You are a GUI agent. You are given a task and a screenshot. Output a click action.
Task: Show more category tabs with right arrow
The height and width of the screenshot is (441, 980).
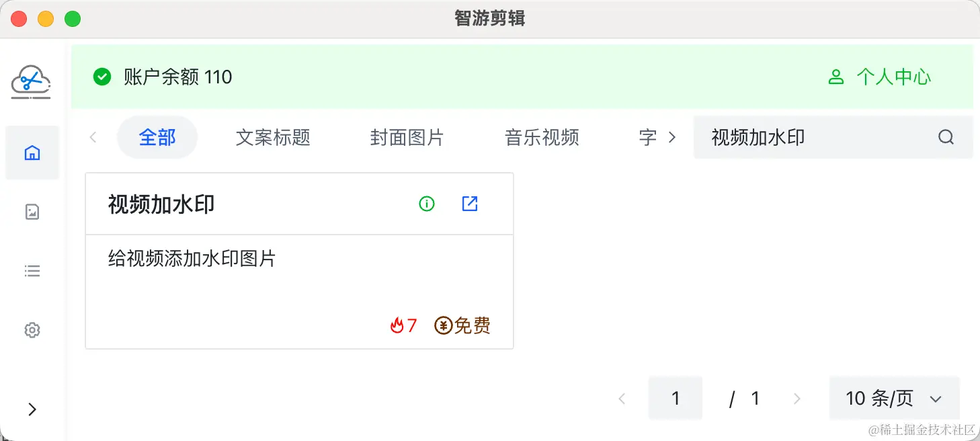671,137
